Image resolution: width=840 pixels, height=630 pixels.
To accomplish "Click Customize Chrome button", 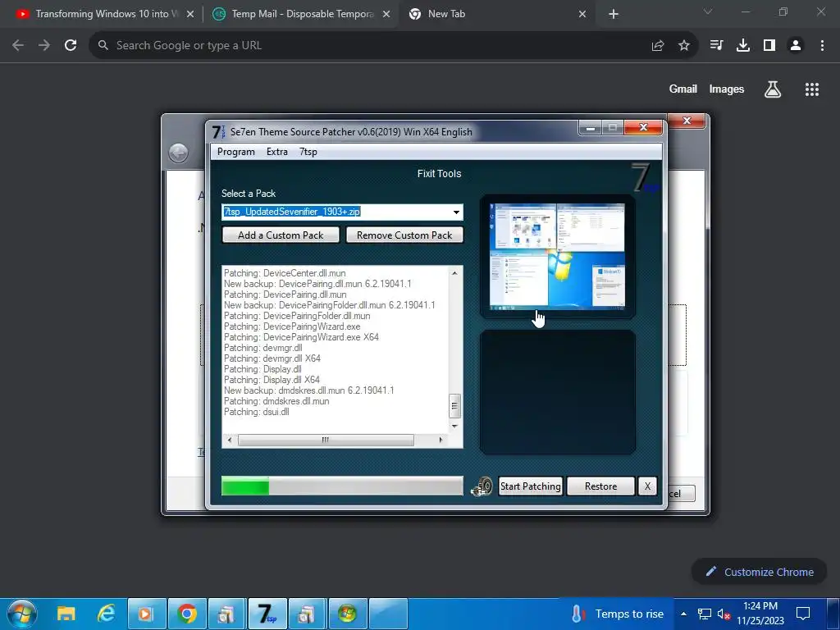I will click(759, 572).
